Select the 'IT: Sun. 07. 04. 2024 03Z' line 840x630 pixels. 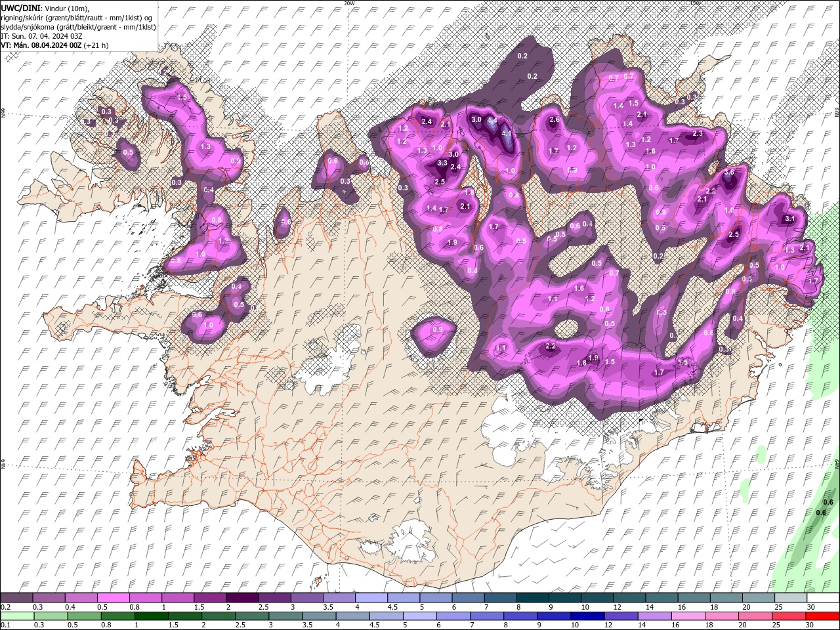click(42, 36)
